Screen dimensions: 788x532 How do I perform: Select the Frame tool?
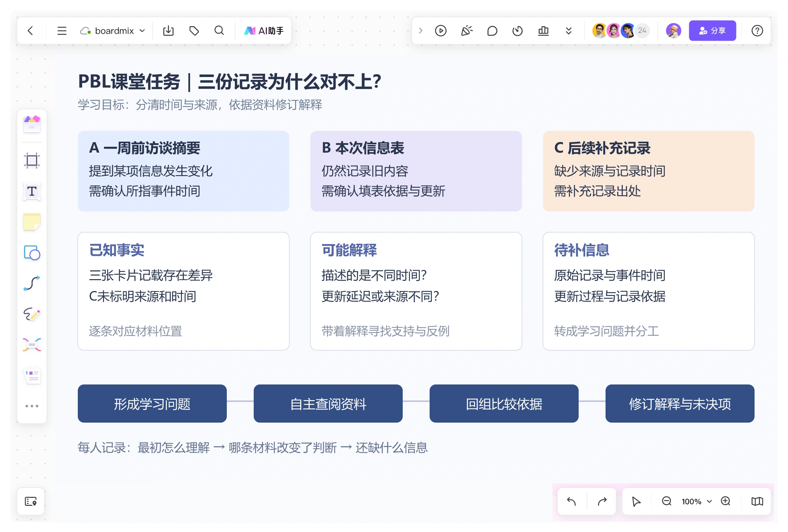click(32, 160)
